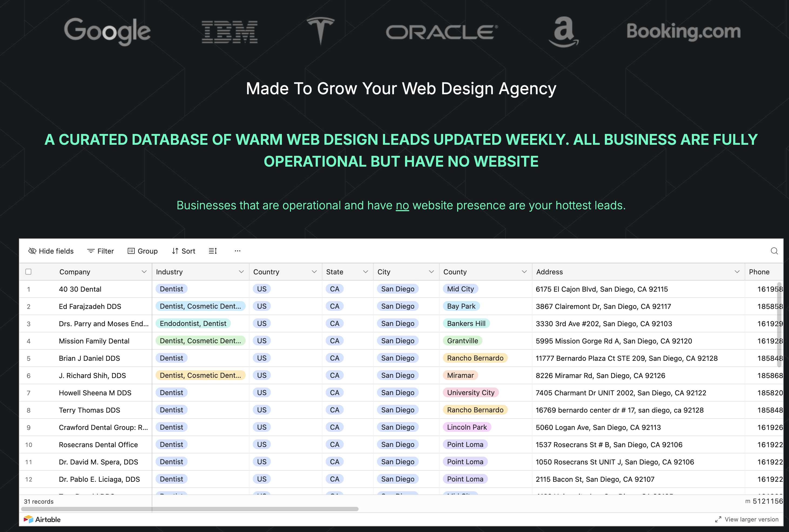
Task: Open the row height menu icon
Action: (x=213, y=251)
